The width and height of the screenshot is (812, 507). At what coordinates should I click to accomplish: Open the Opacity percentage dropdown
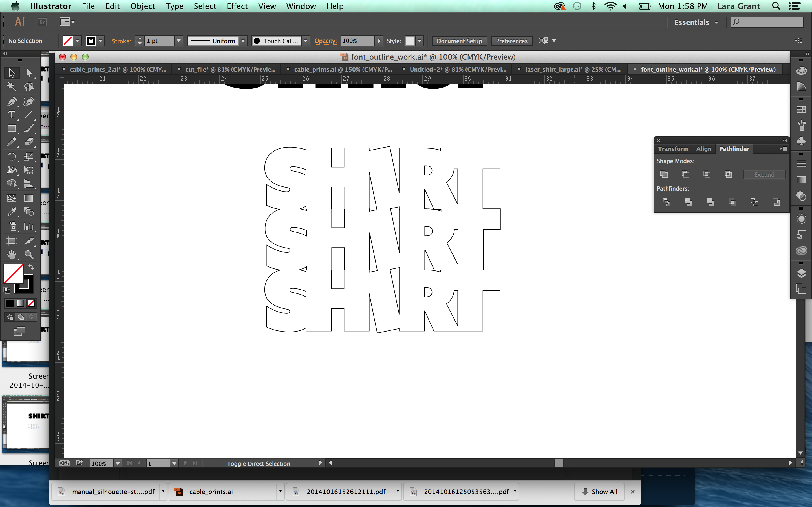coord(377,41)
